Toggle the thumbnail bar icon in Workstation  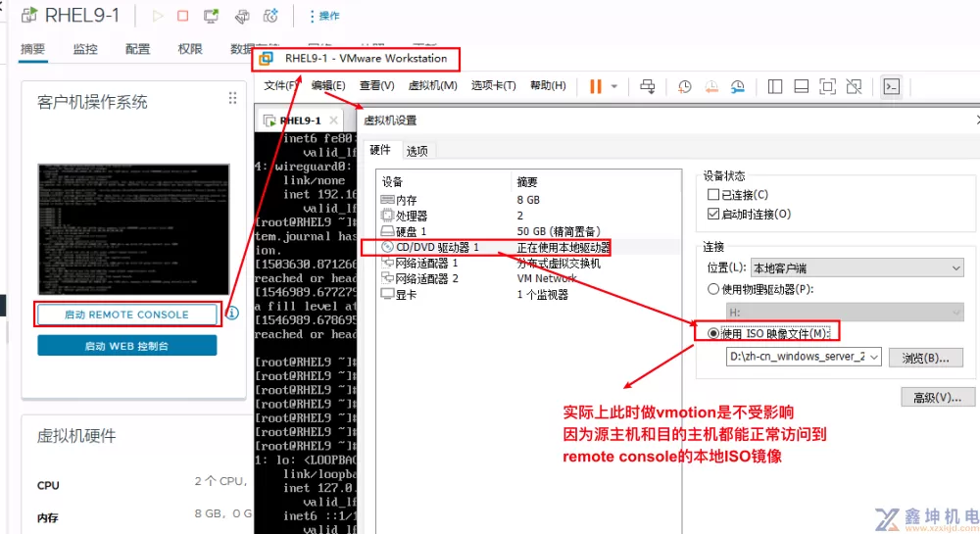pyautogui.click(x=802, y=86)
